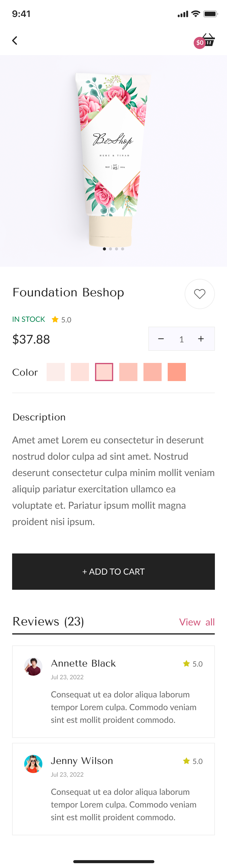Viewport: 227px width, 868px height.
Task: Add Foundation Beshop to favorites via heart toggle
Action: coord(200,293)
